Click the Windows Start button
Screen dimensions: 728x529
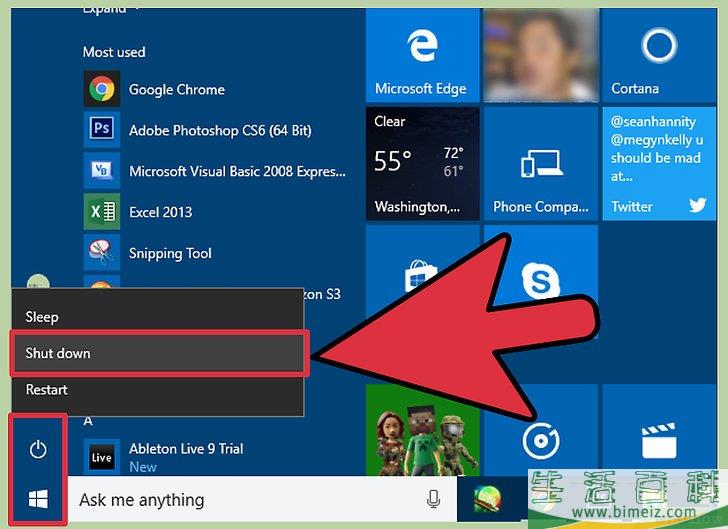(x=38, y=498)
